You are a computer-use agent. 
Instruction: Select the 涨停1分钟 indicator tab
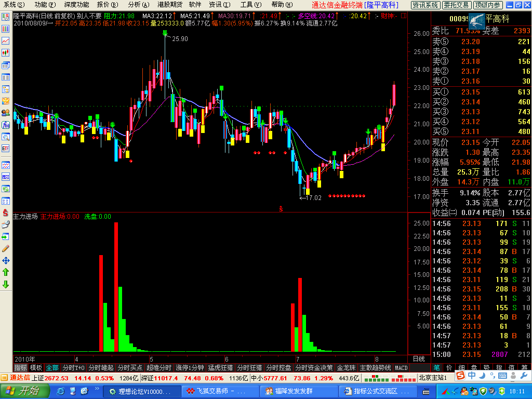point(190,368)
